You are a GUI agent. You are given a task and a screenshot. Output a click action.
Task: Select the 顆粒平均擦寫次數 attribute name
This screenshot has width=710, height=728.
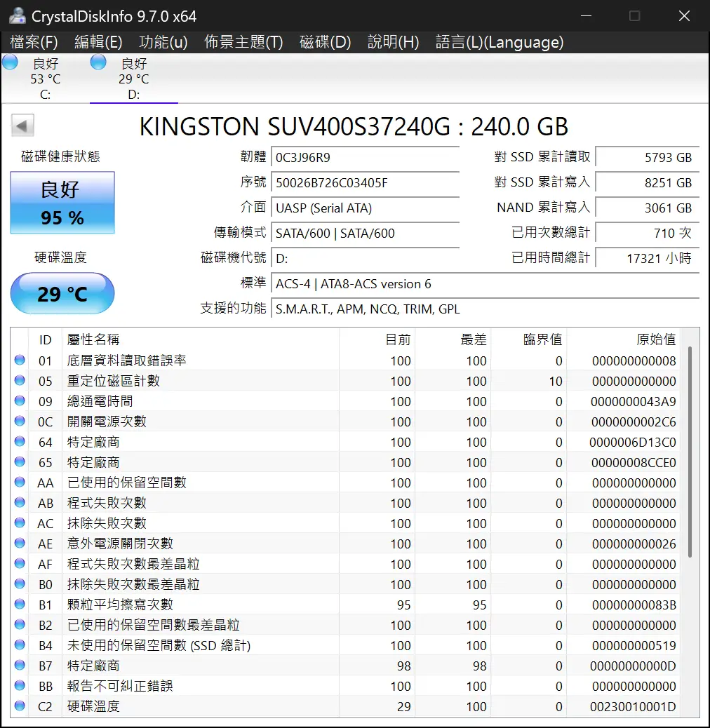(x=120, y=605)
